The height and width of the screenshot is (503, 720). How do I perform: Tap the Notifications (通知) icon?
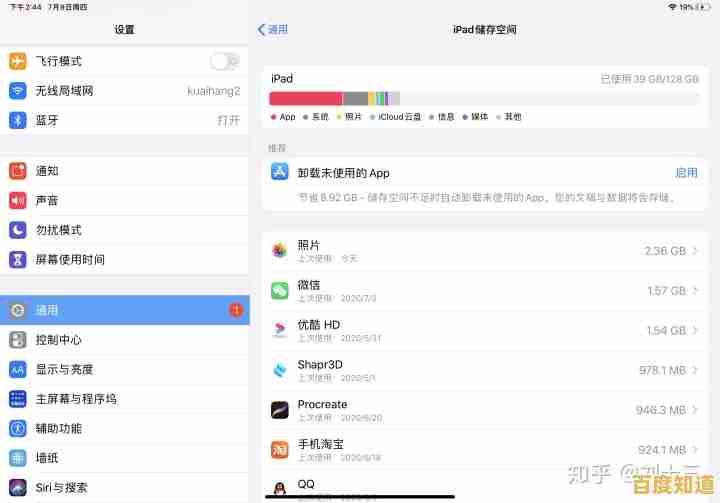[x=17, y=171]
